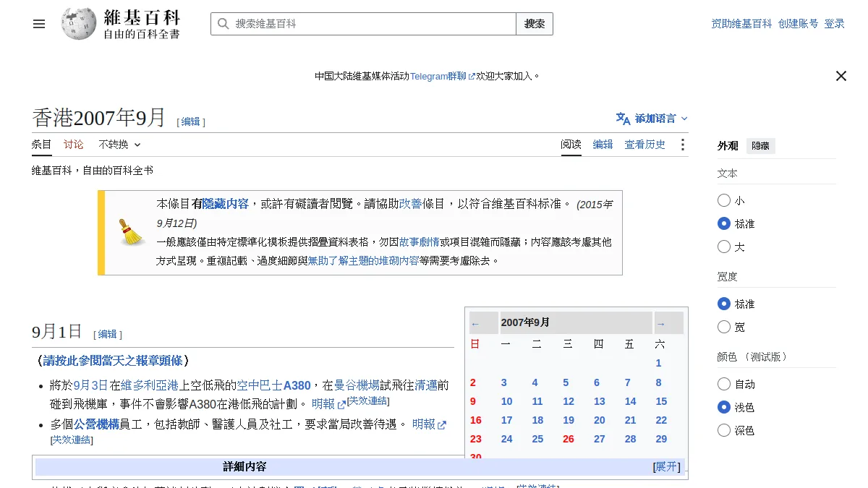Open 清邁 link

coord(426,385)
